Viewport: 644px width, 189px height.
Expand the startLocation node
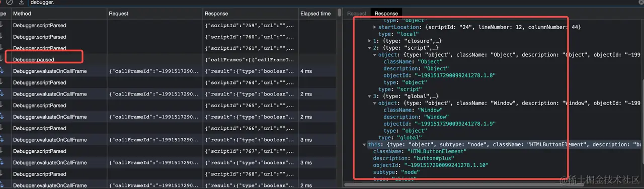tap(374, 27)
